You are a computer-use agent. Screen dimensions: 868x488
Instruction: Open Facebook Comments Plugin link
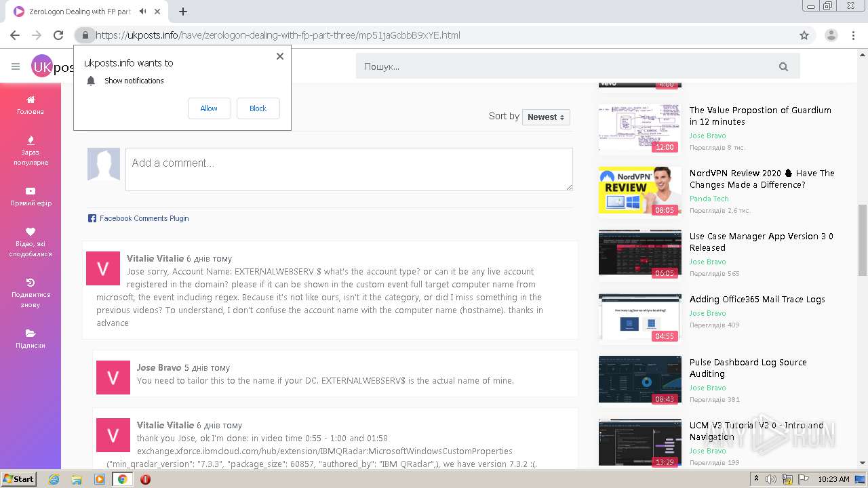(144, 218)
